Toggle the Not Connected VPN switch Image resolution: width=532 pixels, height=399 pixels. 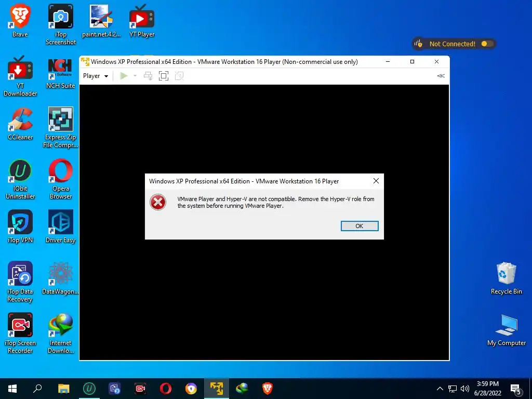pos(486,44)
